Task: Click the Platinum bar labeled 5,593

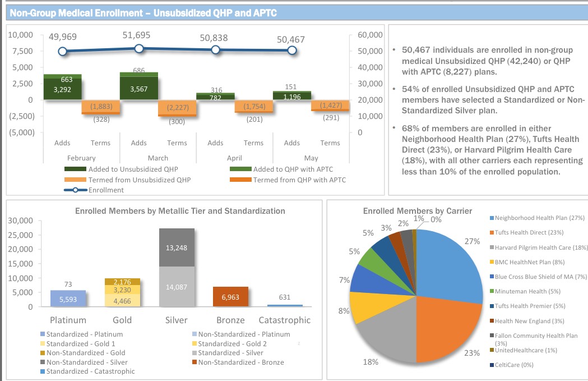Action: (x=68, y=299)
